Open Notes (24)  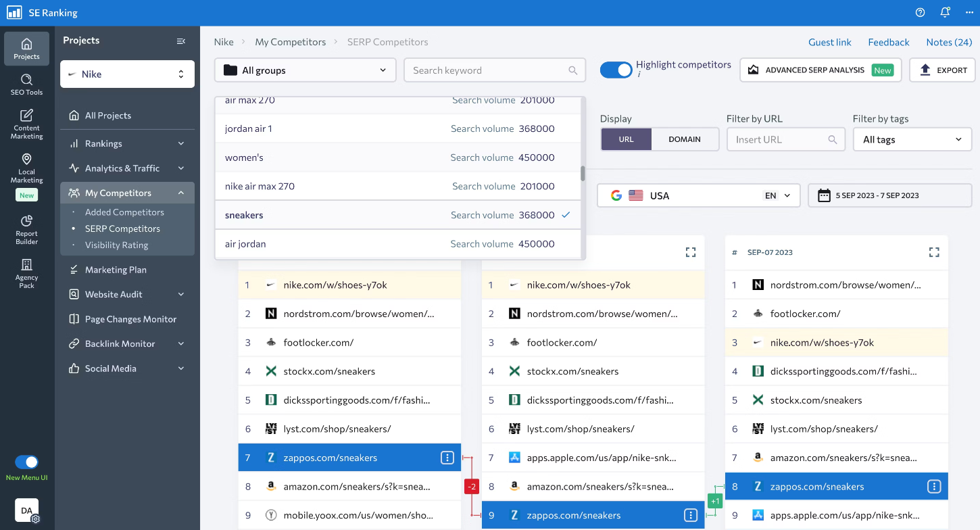pyautogui.click(x=949, y=42)
